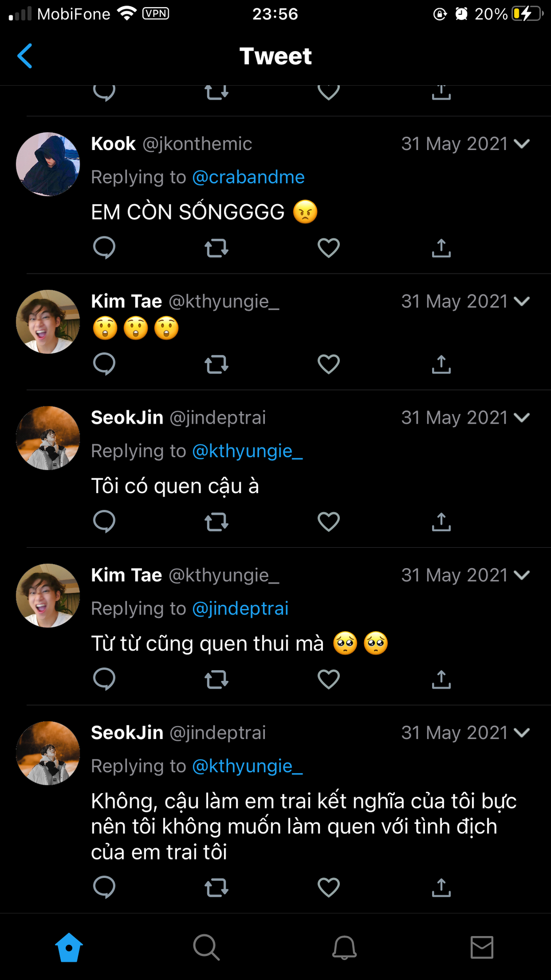
Task: Reply to Kook's "EM CÒN SỐNGGGG" tweet
Action: pyautogui.click(x=104, y=248)
